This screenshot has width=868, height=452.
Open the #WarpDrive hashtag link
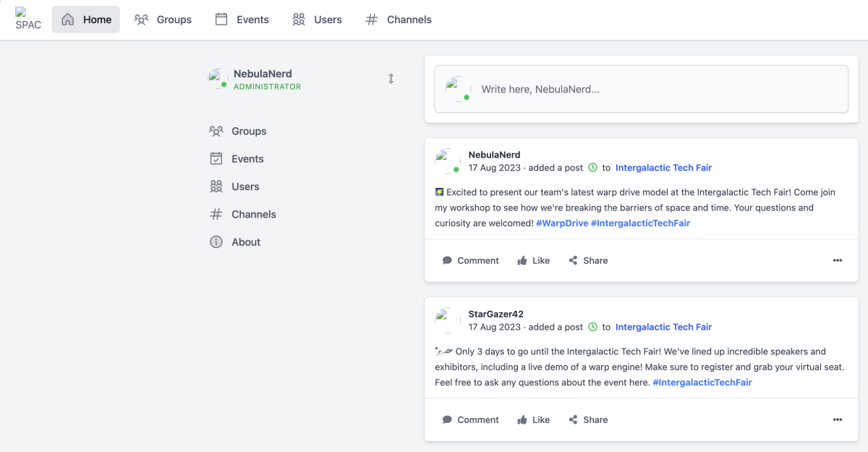click(x=561, y=223)
